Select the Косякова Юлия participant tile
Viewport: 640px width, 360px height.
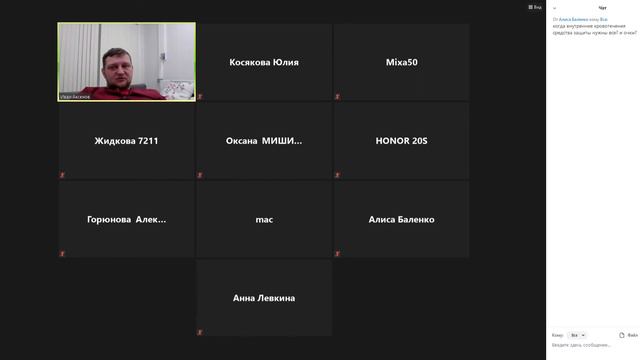(x=264, y=62)
